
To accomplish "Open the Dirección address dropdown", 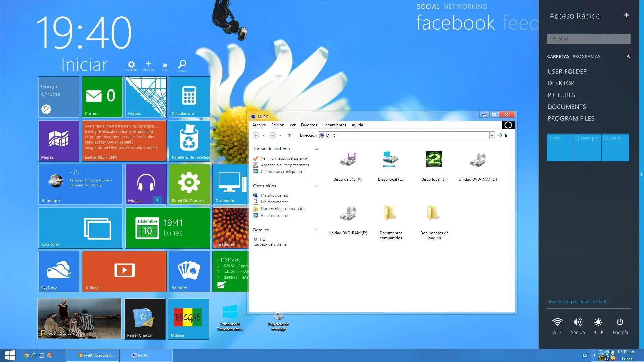I will pos(492,135).
